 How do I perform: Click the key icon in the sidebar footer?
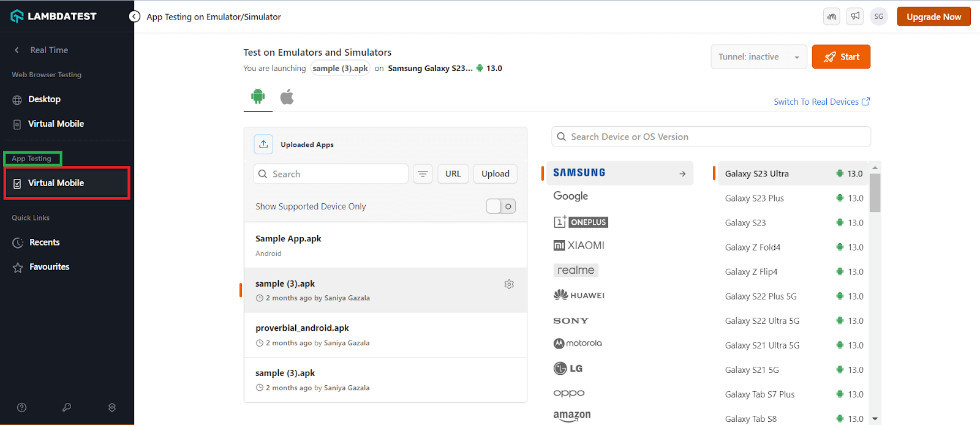pos(67,407)
